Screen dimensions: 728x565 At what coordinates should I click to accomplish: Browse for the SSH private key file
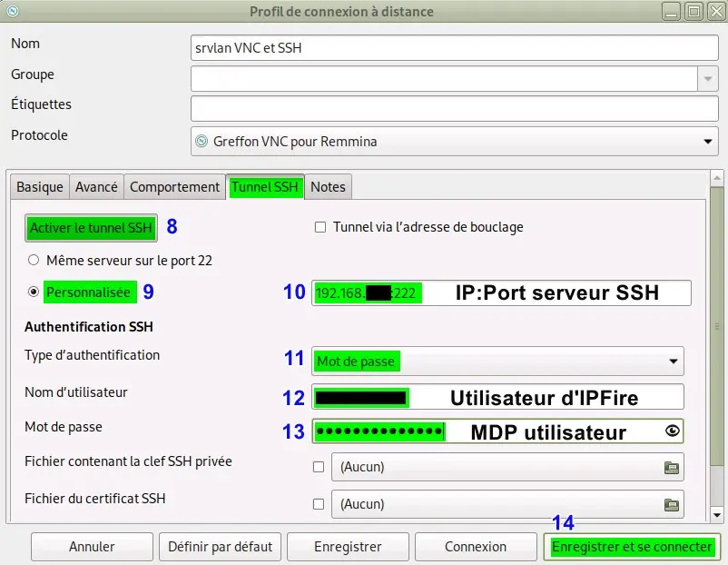(670, 466)
